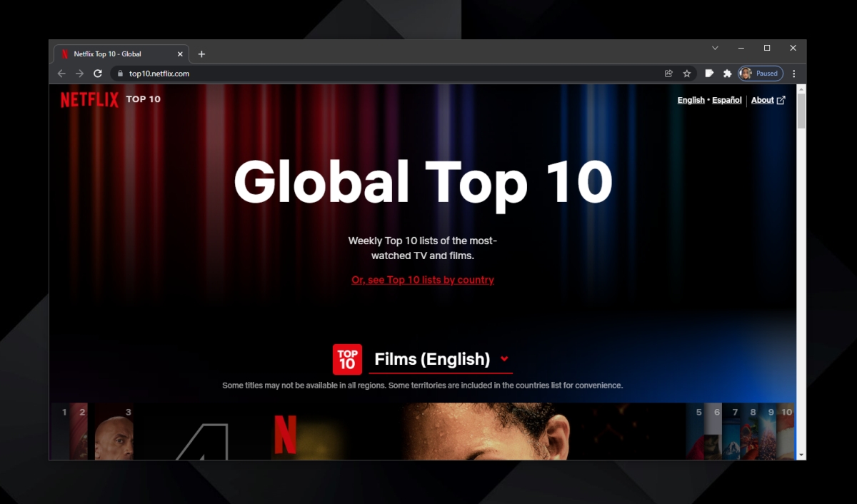Click the page scrollbar down arrow
Viewport: 857px width, 504px height.
801,455
